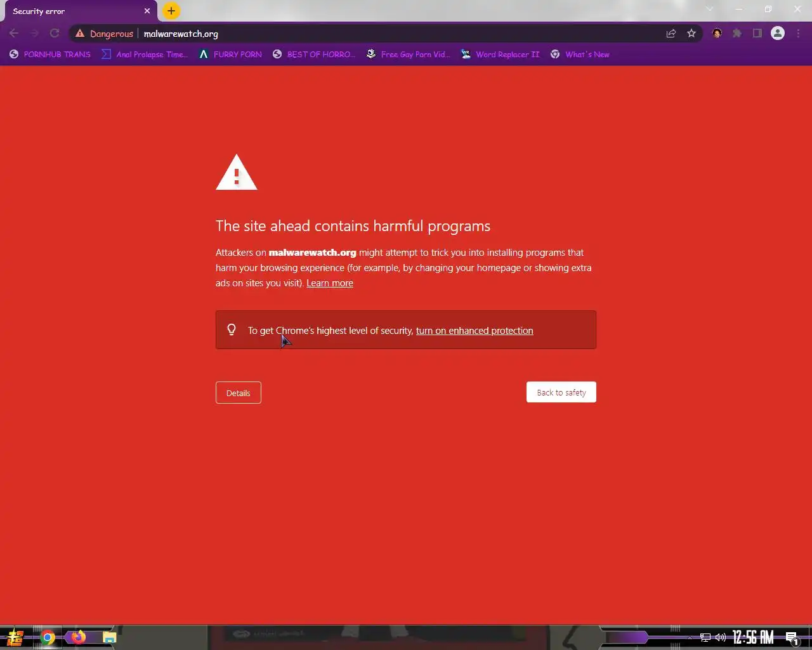This screenshot has height=650, width=812.
Task: Click turn on enhanced protection link
Action: (475, 331)
